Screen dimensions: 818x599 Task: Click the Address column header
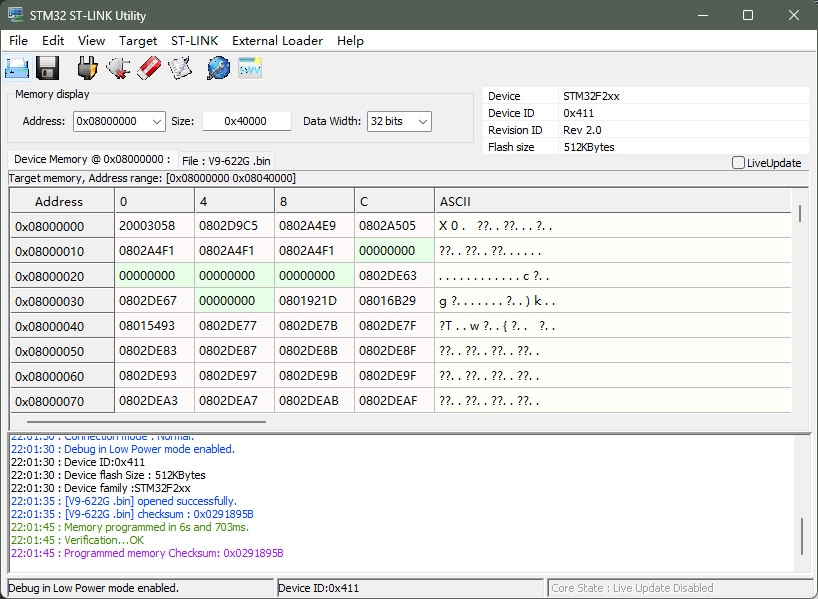pyautogui.click(x=62, y=201)
